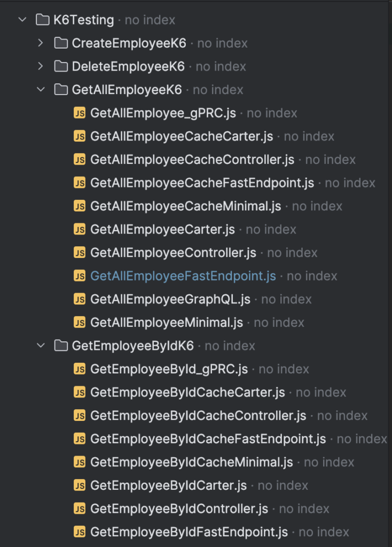Select file GetEmployeeByIdController.js

[x=179, y=509]
